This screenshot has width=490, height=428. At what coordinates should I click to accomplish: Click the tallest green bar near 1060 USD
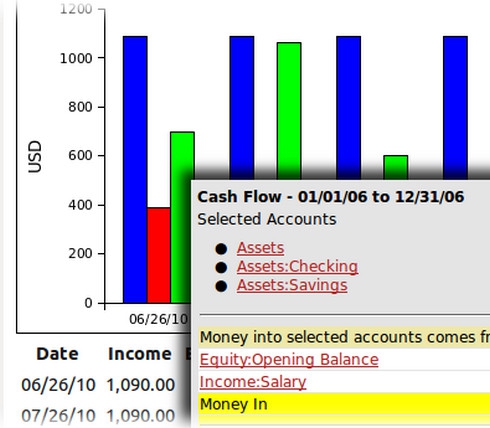point(289,111)
